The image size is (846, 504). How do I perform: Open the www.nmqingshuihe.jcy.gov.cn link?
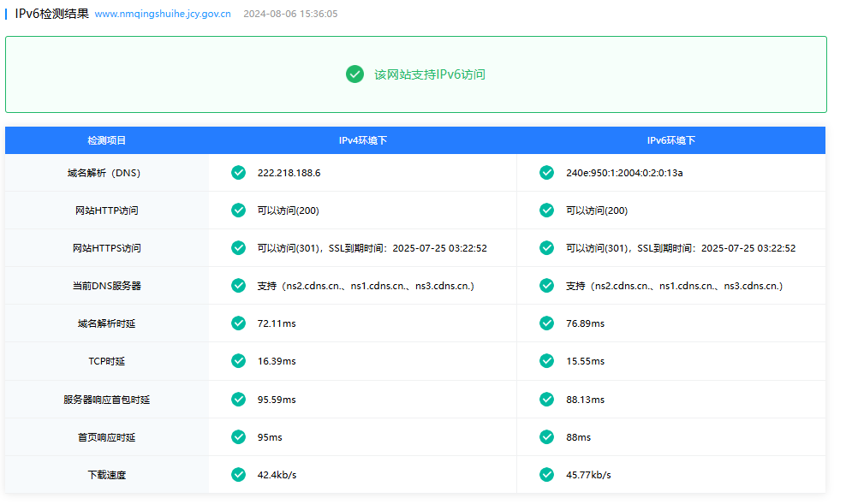coord(163,14)
